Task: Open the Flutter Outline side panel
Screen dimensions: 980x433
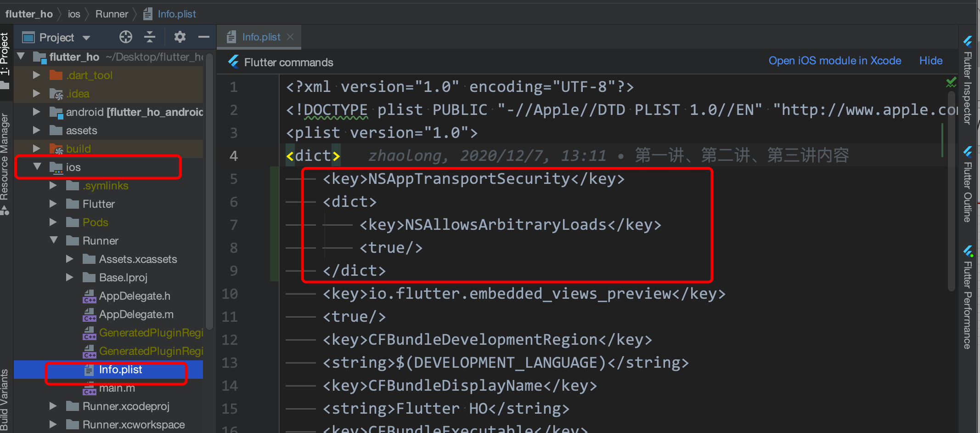Action: point(967,184)
